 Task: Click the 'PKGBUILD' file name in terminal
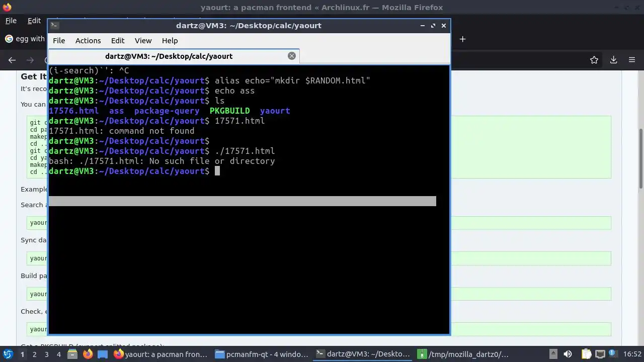pyautogui.click(x=230, y=111)
